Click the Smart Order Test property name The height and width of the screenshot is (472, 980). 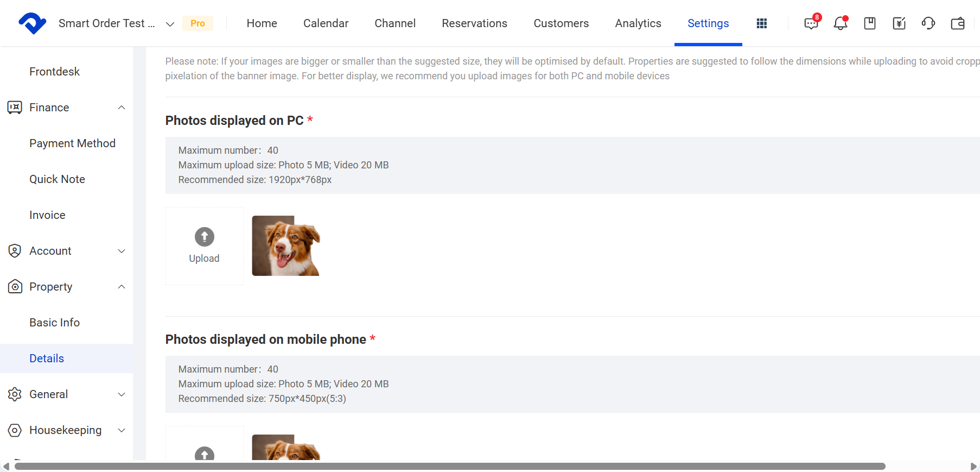point(106,23)
